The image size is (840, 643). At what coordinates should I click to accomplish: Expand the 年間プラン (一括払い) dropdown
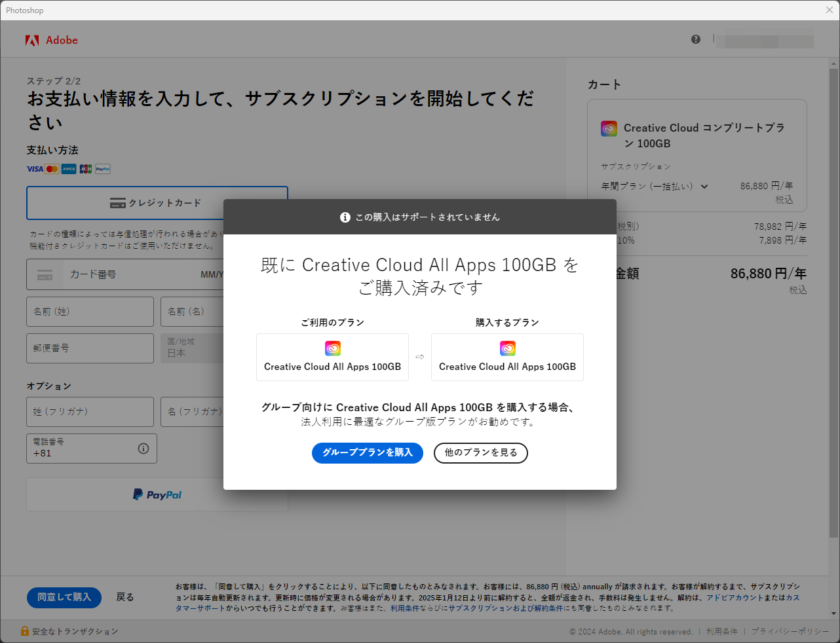[655, 187]
